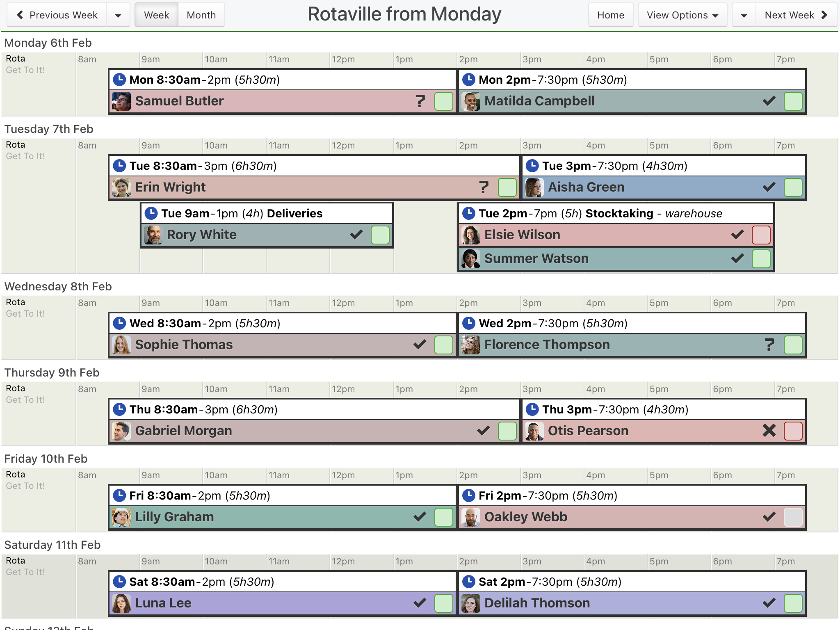
Task: Click the purple Delilah Thomson shift bar
Action: (632, 603)
